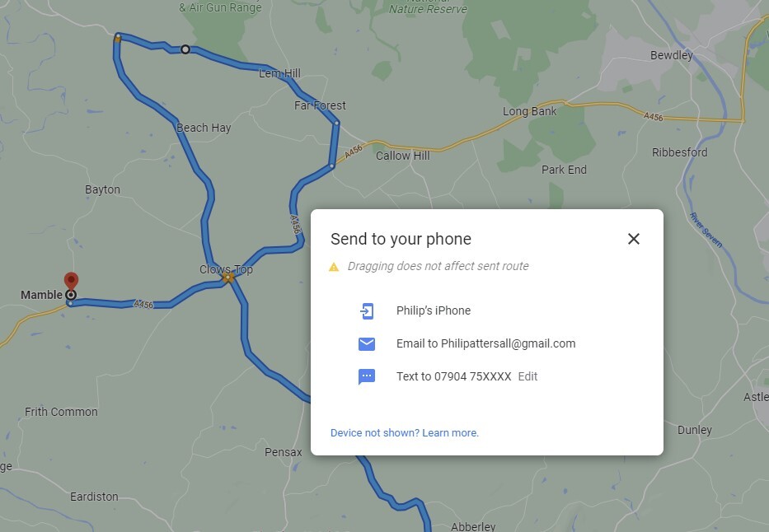769x532 pixels.
Task: Close the Send to your phone dialog
Action: pyautogui.click(x=634, y=239)
